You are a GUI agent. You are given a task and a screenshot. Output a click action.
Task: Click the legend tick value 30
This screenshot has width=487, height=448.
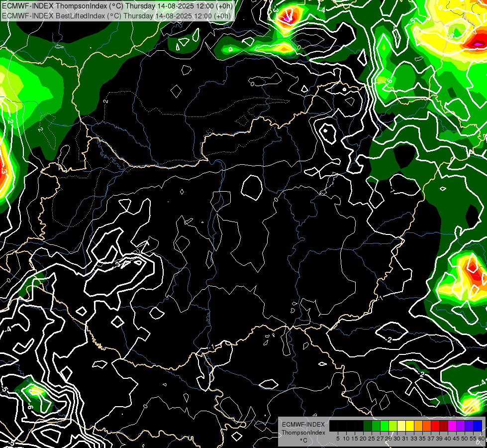(397, 439)
